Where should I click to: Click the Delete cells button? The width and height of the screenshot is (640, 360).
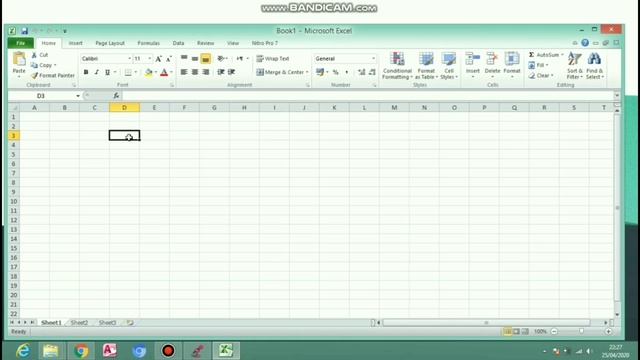pos(492,65)
